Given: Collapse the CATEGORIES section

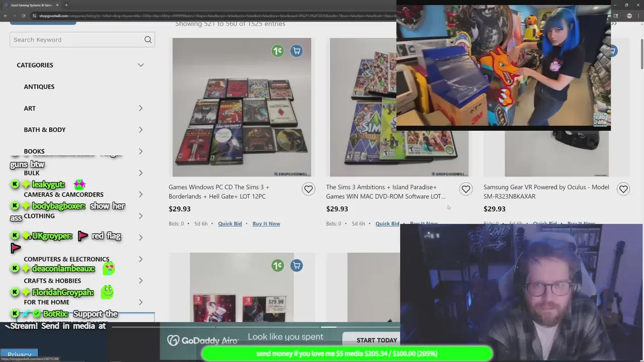Looking at the screenshot, I should point(141,65).
